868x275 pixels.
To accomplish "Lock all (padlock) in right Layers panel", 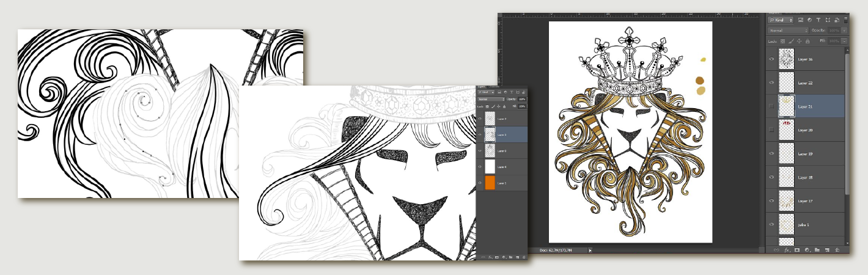I will [807, 41].
